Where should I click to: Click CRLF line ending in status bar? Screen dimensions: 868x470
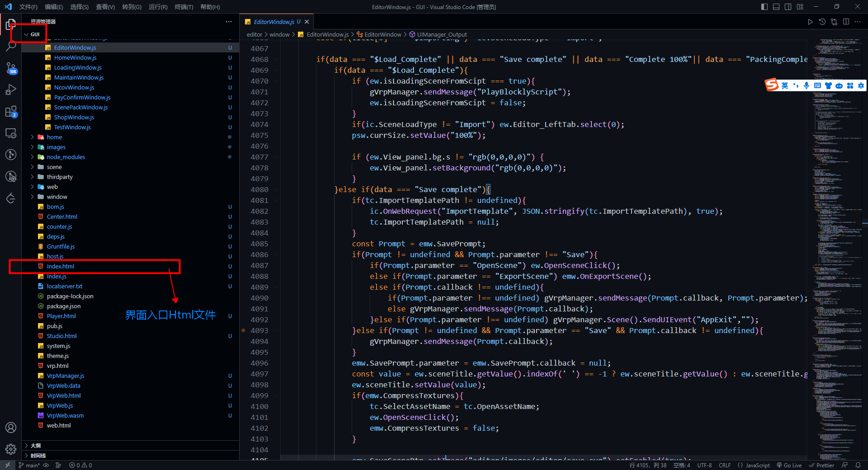725,465
